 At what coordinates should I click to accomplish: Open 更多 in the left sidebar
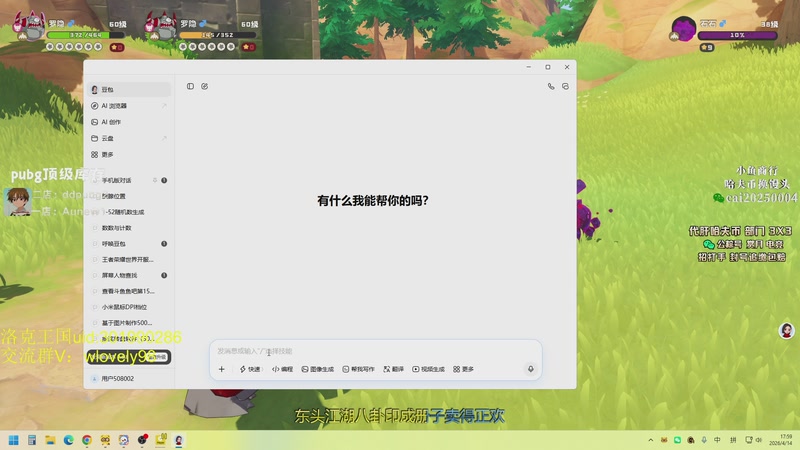pyautogui.click(x=129, y=155)
